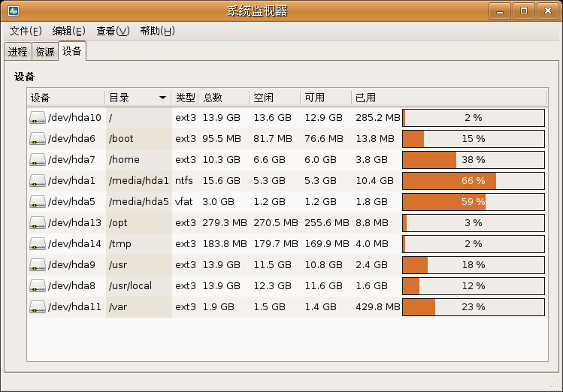Click the 18 % usage bar
Image resolution: width=563 pixels, height=392 pixels.
[474, 264]
